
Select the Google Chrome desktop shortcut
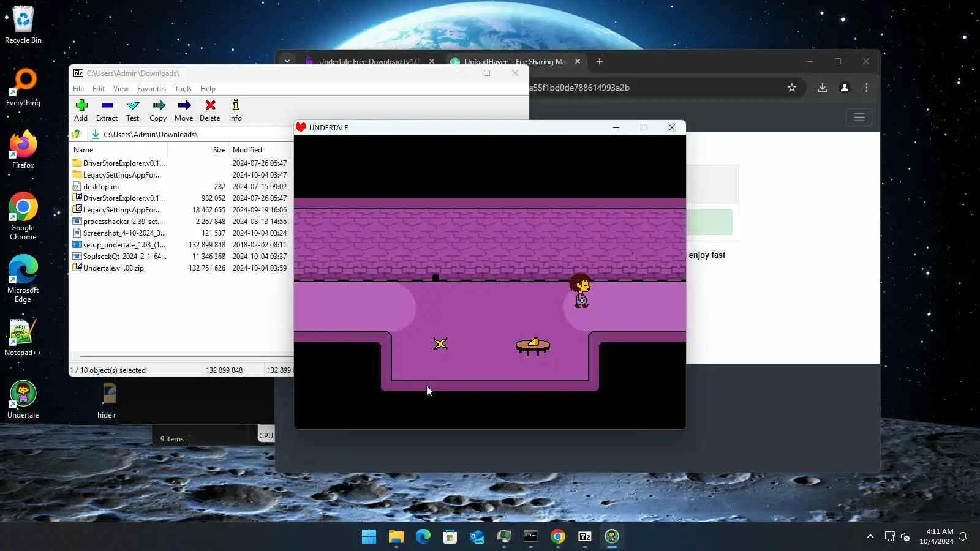click(x=23, y=216)
